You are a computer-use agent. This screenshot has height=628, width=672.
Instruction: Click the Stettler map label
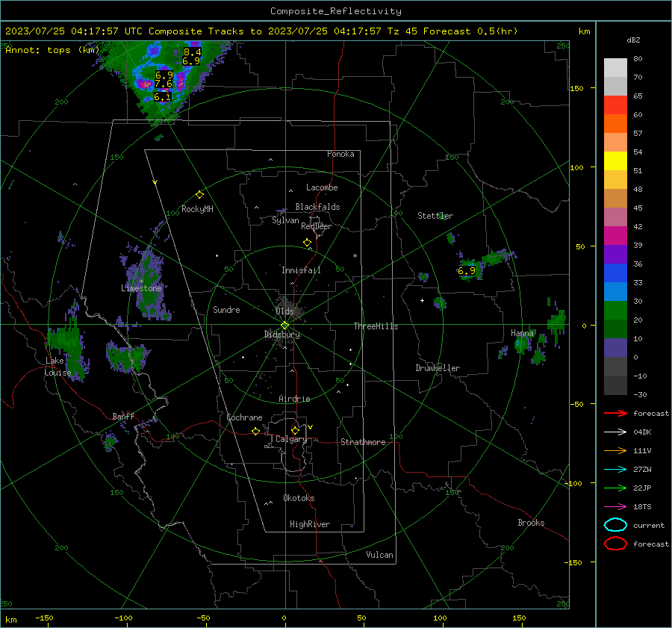435,216
